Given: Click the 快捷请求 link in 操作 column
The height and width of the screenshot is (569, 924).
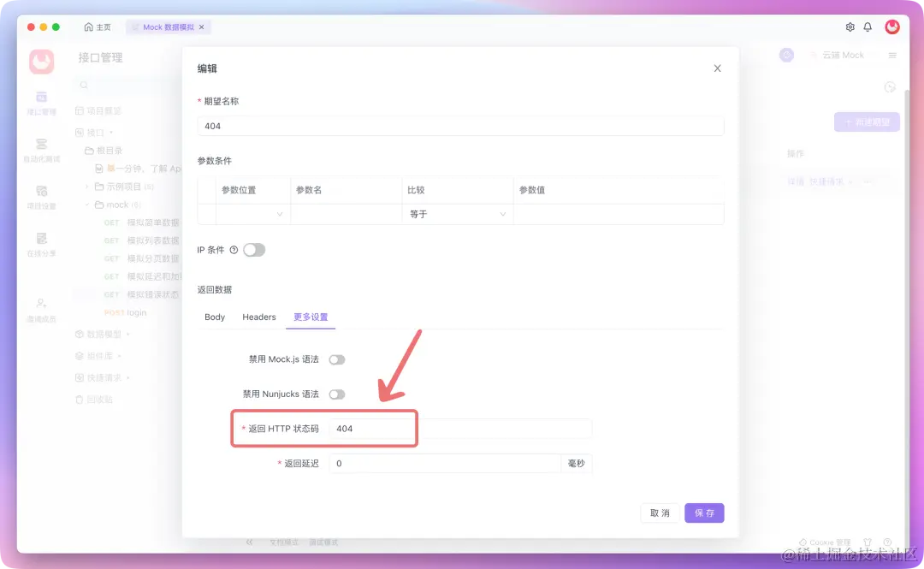Looking at the screenshot, I should click(x=826, y=181).
